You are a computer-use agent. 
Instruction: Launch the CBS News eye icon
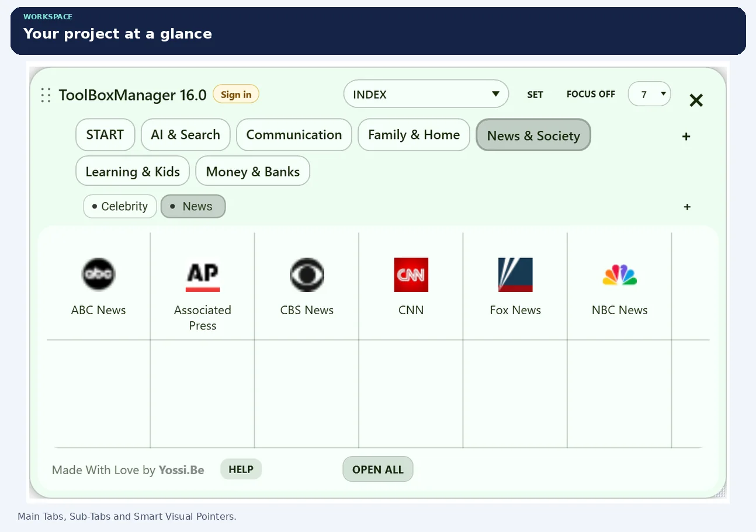307,274
